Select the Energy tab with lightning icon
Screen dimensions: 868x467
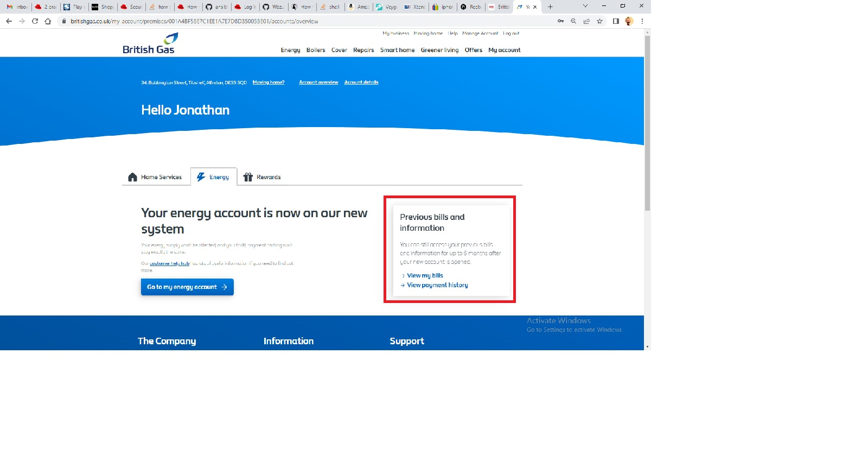214,177
